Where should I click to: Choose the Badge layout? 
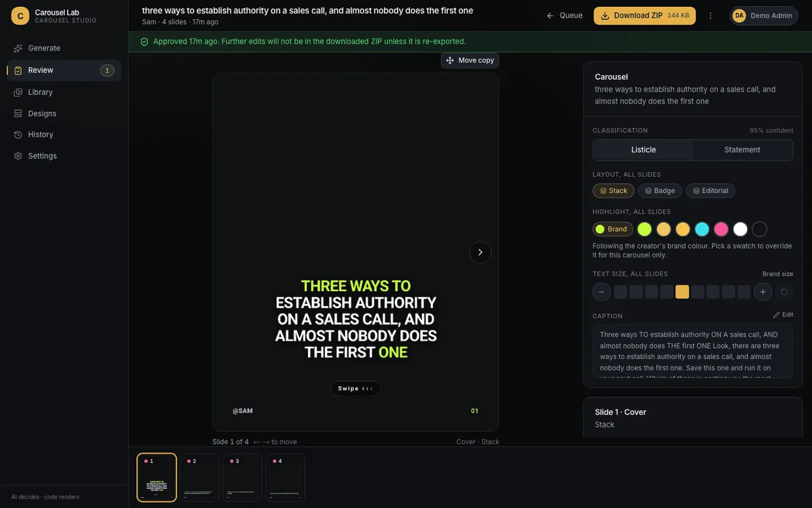(660, 191)
